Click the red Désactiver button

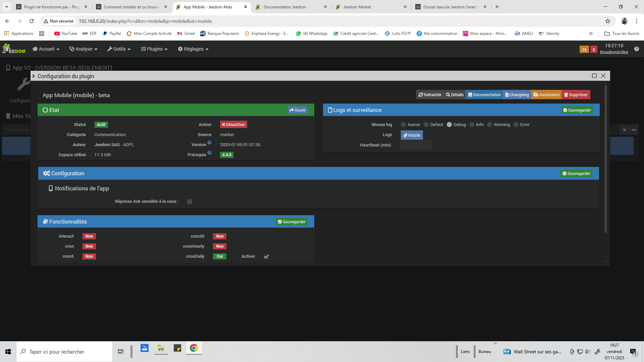[233, 125]
